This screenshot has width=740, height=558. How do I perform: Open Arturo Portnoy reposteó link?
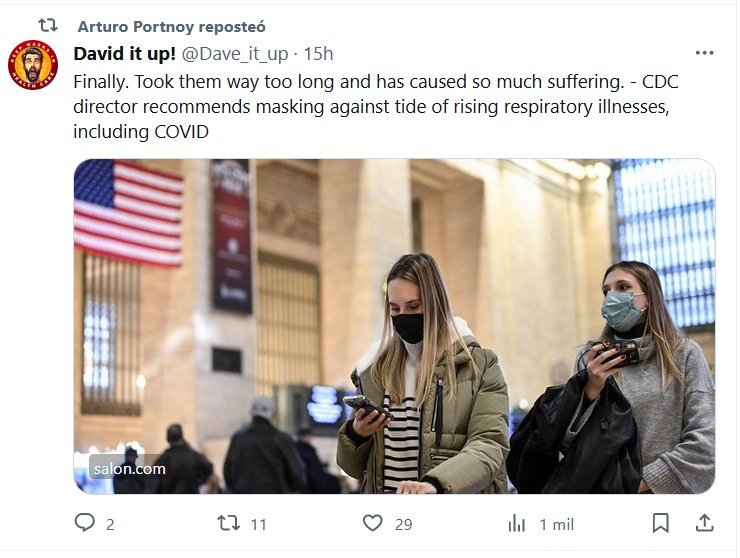tap(171, 26)
